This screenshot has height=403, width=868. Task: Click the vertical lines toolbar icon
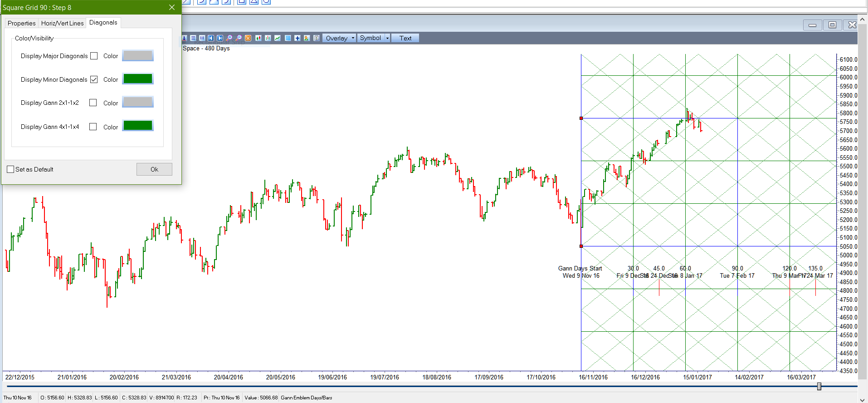point(202,38)
